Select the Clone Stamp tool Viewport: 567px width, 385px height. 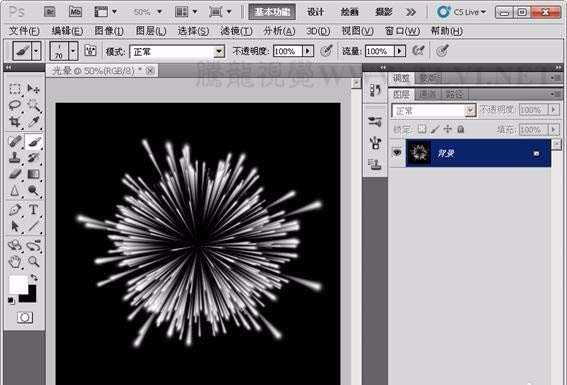(x=15, y=157)
